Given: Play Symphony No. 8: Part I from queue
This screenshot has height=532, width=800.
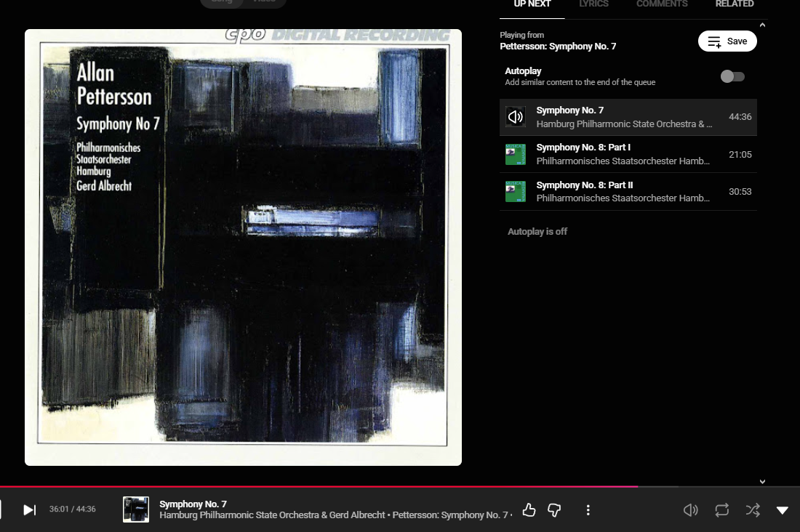Looking at the screenshot, I should [x=628, y=154].
